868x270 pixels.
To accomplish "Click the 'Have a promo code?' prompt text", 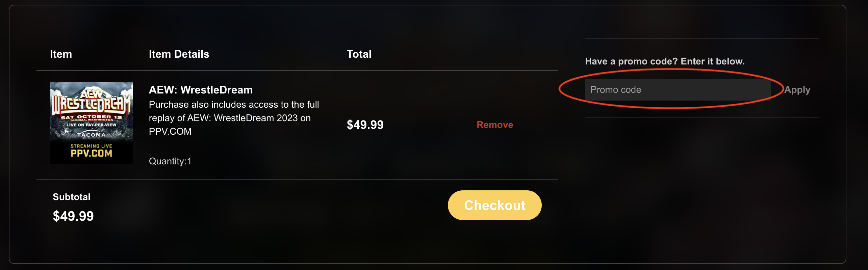I will point(665,61).
